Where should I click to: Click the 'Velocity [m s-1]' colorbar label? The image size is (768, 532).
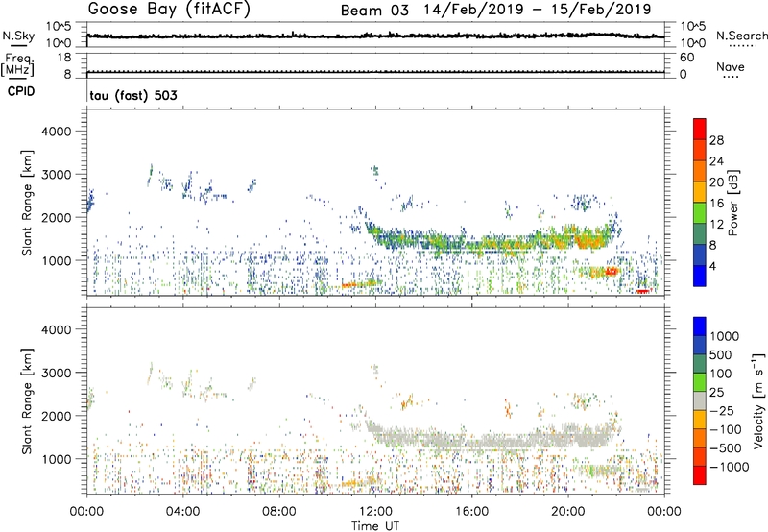pos(758,400)
